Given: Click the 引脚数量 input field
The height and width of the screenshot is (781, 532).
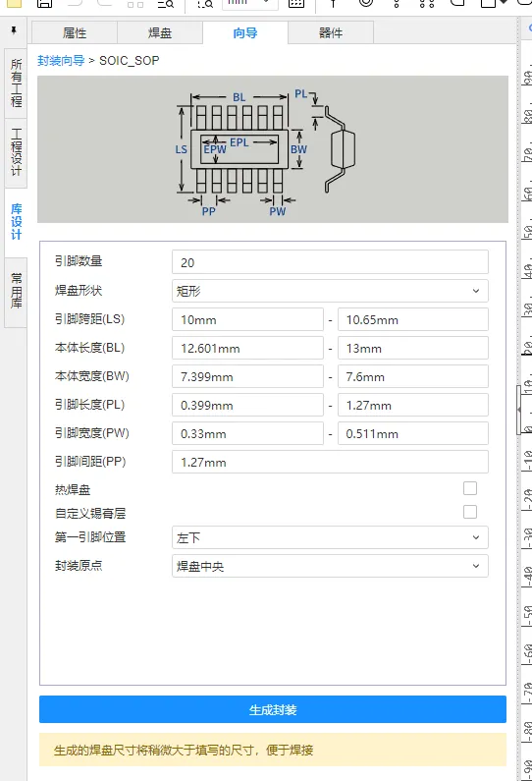Looking at the screenshot, I should click(330, 262).
